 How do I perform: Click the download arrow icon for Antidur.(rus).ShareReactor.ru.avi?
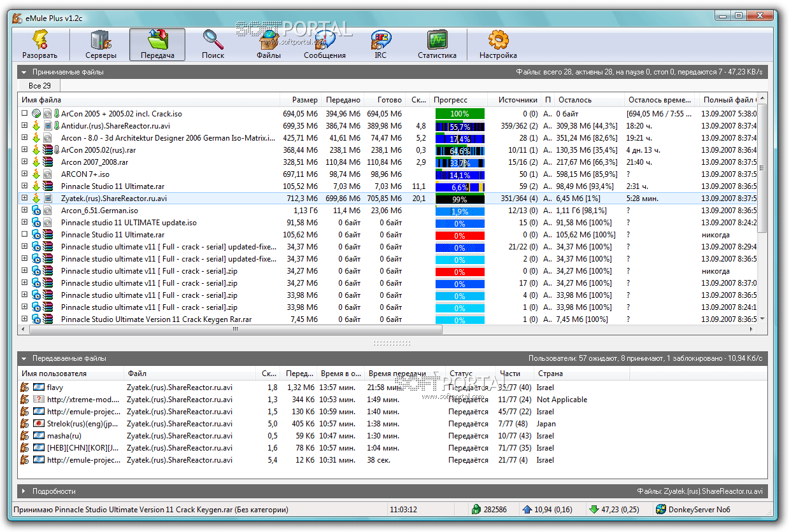(x=36, y=126)
